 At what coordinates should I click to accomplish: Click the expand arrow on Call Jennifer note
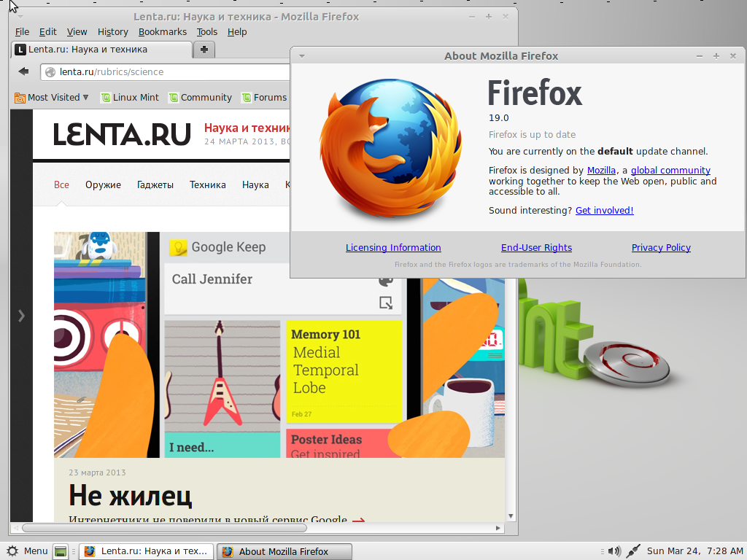[385, 303]
